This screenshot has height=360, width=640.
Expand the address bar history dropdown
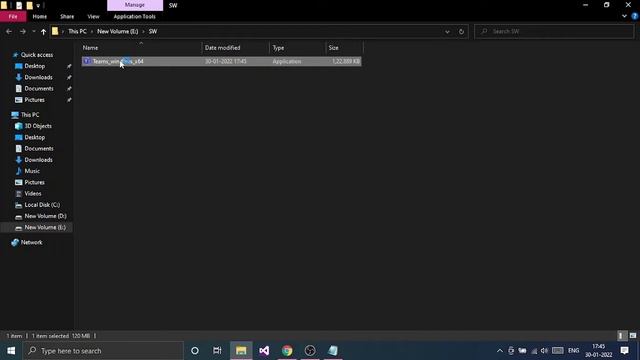pos(447,31)
